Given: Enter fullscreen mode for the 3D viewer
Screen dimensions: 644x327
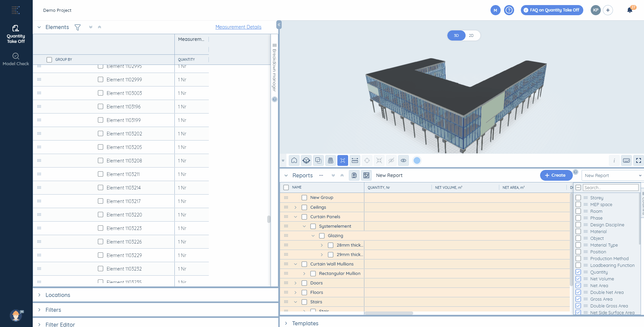Looking at the screenshot, I should click(639, 160).
